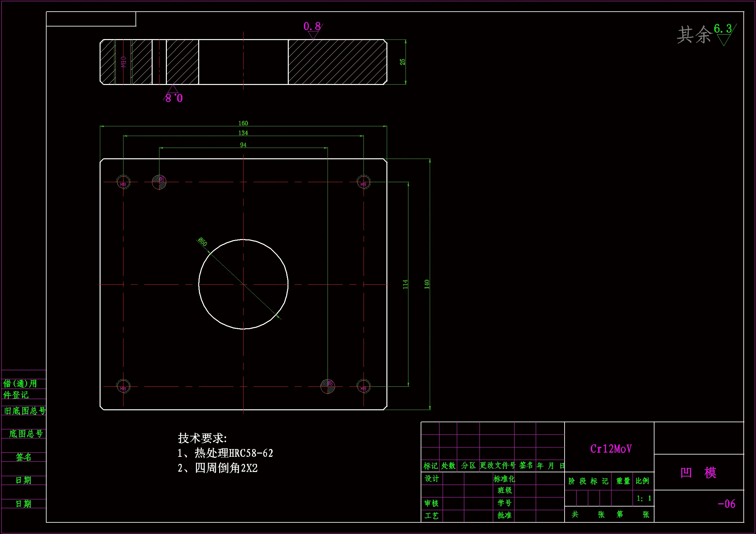Pick the hatched Ø8 pin hole at bottom
The height and width of the screenshot is (534, 756).
(x=328, y=386)
